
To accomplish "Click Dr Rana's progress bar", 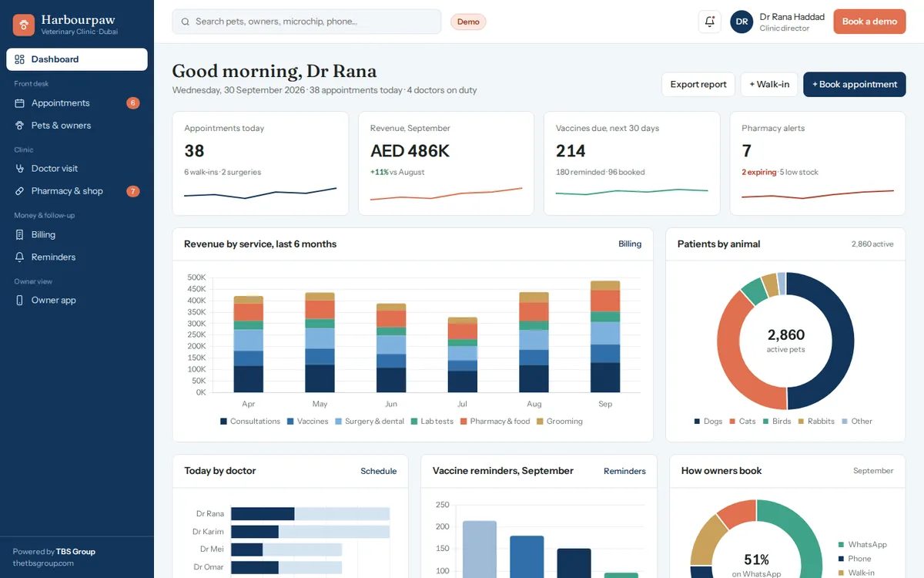I will [310, 514].
